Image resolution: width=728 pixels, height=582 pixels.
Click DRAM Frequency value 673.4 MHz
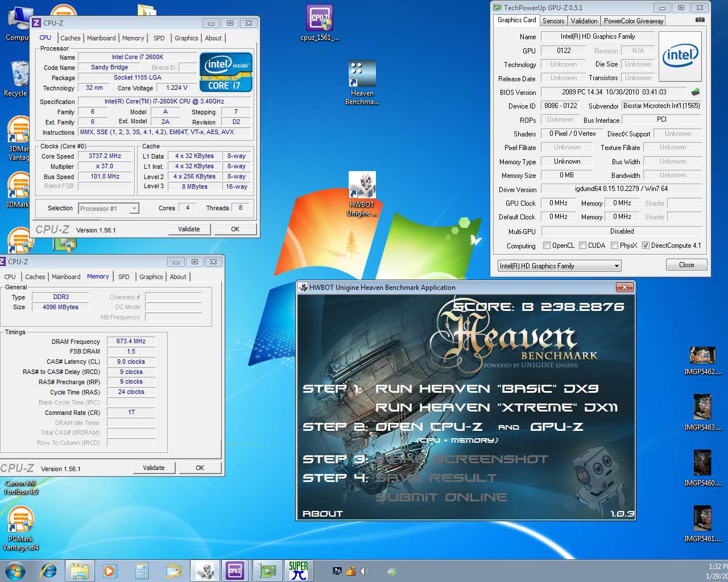coord(131,342)
